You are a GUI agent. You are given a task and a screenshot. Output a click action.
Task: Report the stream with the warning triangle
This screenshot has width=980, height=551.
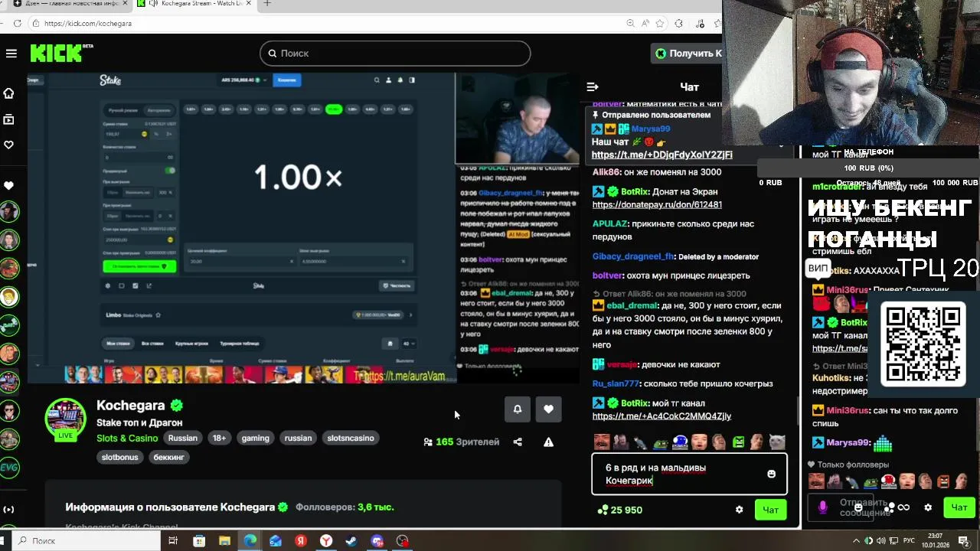[x=548, y=442]
